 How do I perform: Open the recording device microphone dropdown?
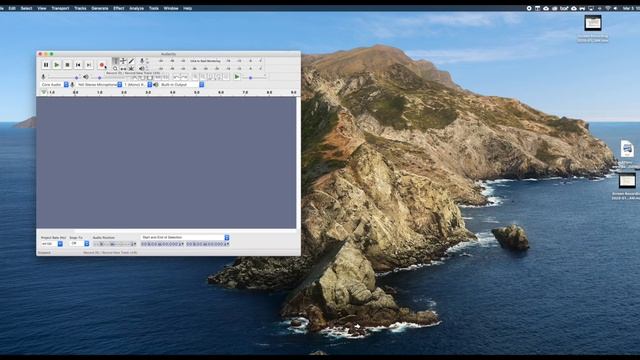(100, 84)
